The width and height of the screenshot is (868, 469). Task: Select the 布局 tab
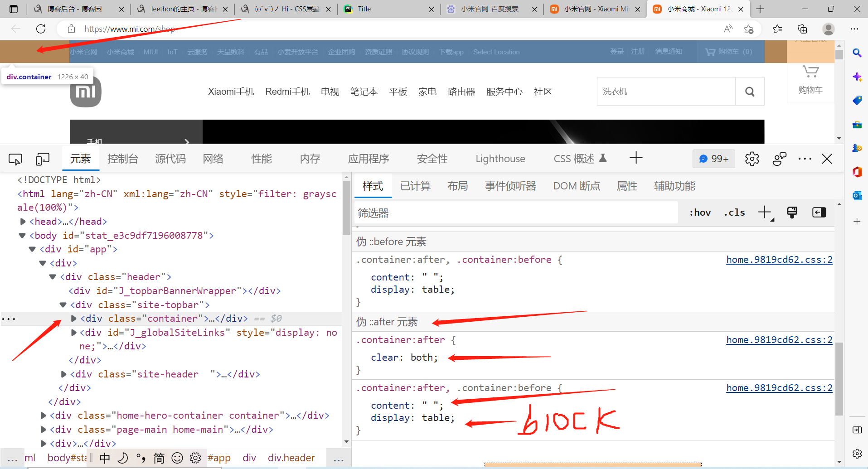tap(458, 186)
